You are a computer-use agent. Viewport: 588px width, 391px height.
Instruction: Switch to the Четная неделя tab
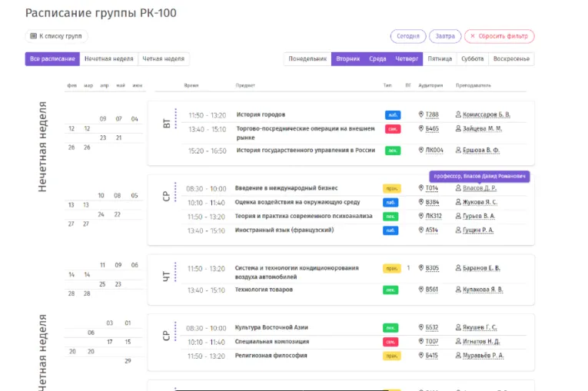click(x=163, y=59)
